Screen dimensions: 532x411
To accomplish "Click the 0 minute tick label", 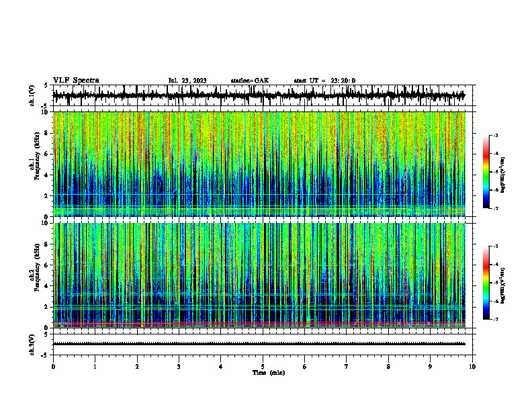I will pyautogui.click(x=53, y=367).
